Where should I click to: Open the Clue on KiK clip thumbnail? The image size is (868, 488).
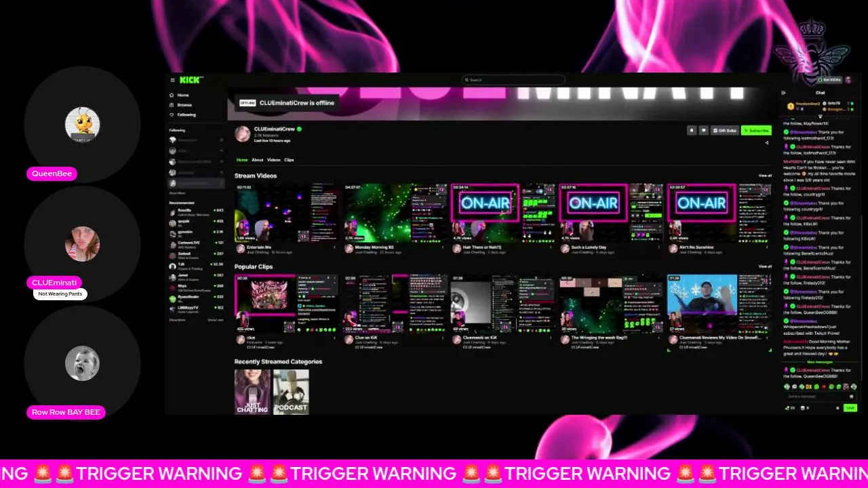tap(395, 304)
